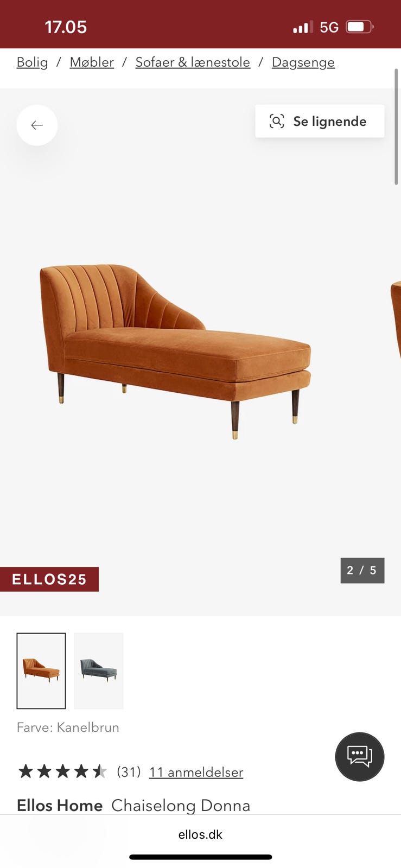Select the Kanelbrun color thumbnail

pyautogui.click(x=41, y=671)
